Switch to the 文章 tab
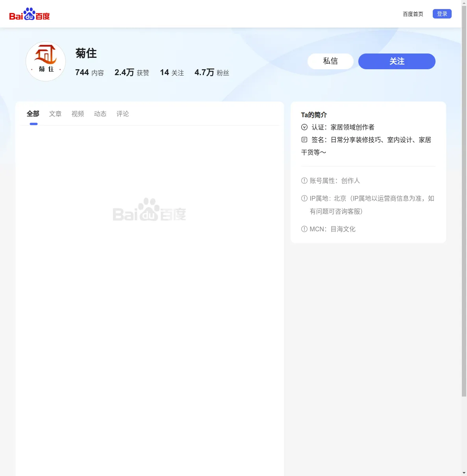The image size is (467, 476). [56, 114]
